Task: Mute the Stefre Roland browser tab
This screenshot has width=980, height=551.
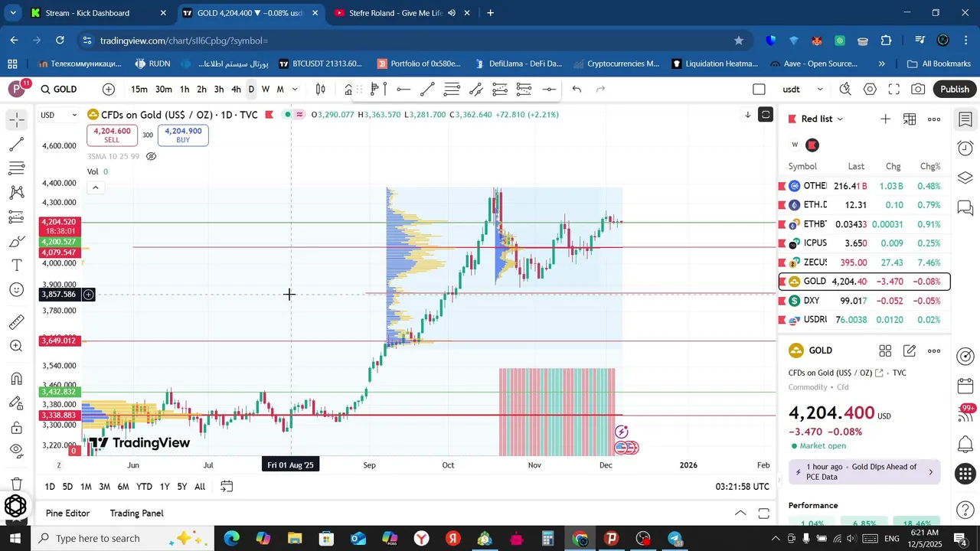Action: point(452,13)
